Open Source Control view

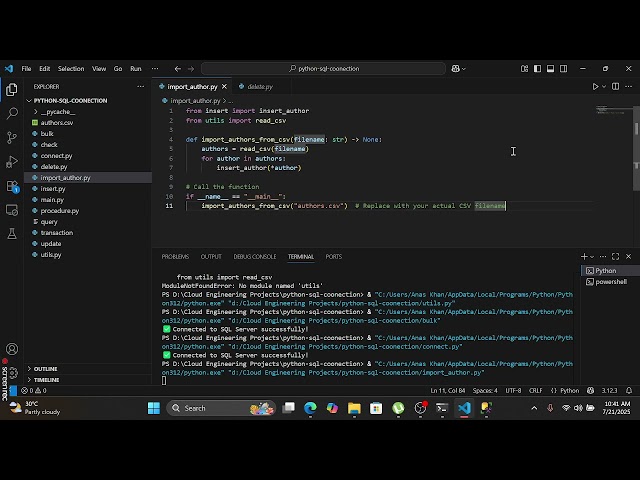12,138
